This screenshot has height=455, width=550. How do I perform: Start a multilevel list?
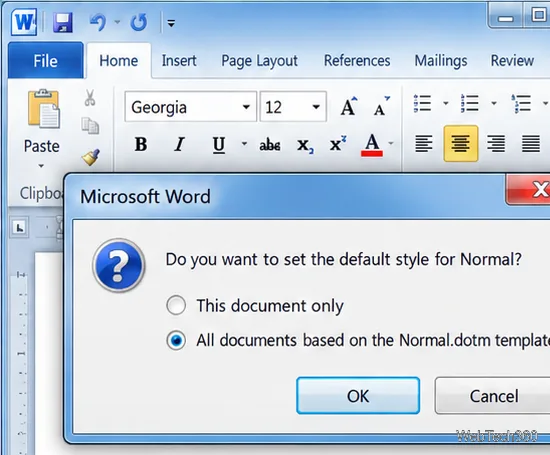(x=521, y=103)
